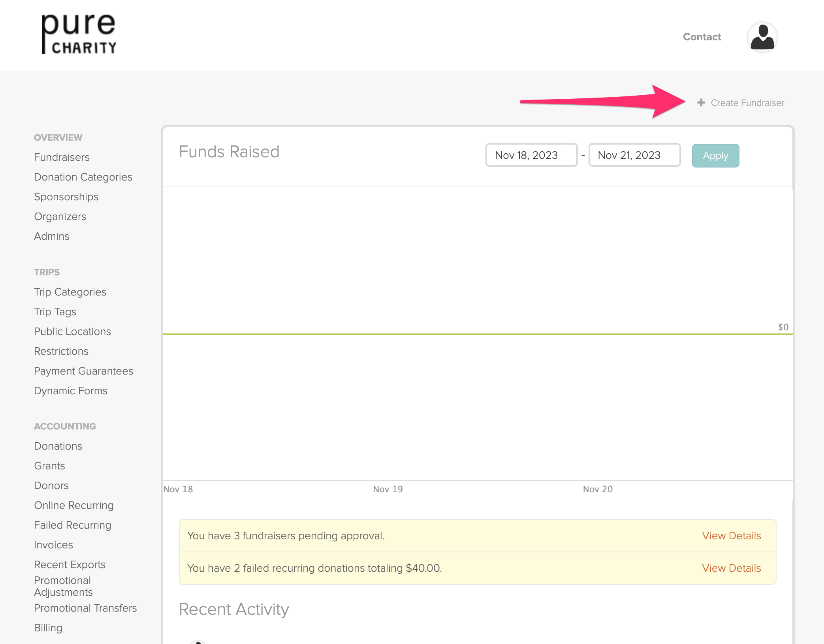Go to Dynamic Forms
This screenshot has width=824, height=644.
point(71,391)
